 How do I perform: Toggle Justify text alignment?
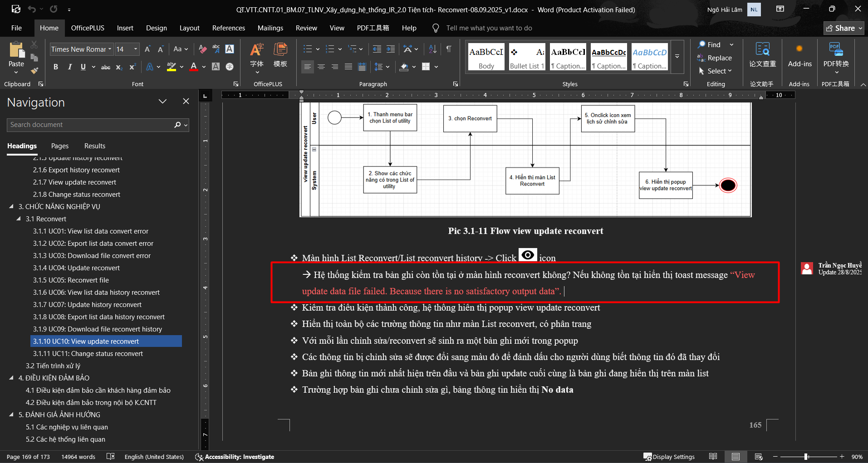(348, 67)
